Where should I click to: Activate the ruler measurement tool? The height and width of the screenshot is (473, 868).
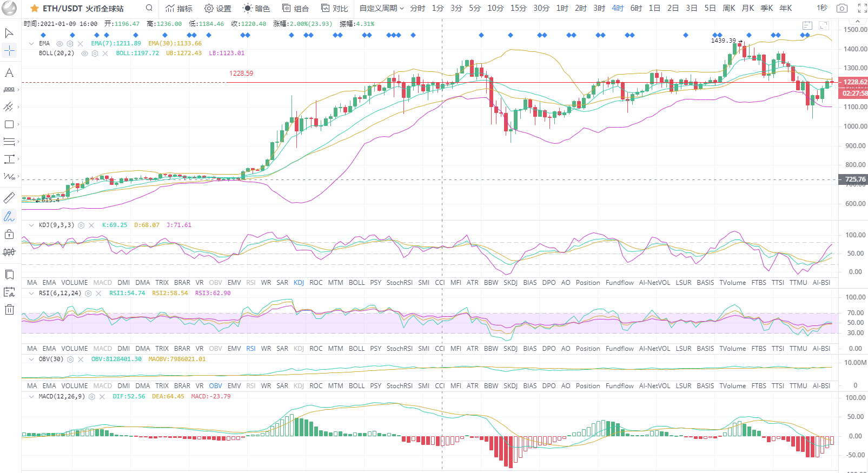point(9,198)
